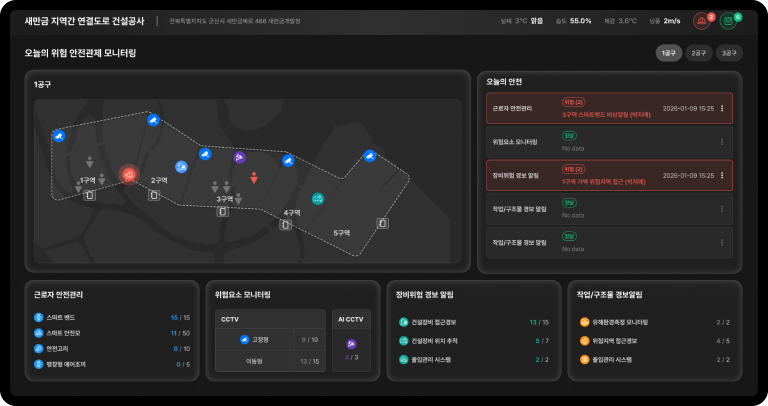The height and width of the screenshot is (406, 768).
Task: Click the 정상 badge in the 위험요소 모니터링 row
Action: pyautogui.click(x=569, y=136)
